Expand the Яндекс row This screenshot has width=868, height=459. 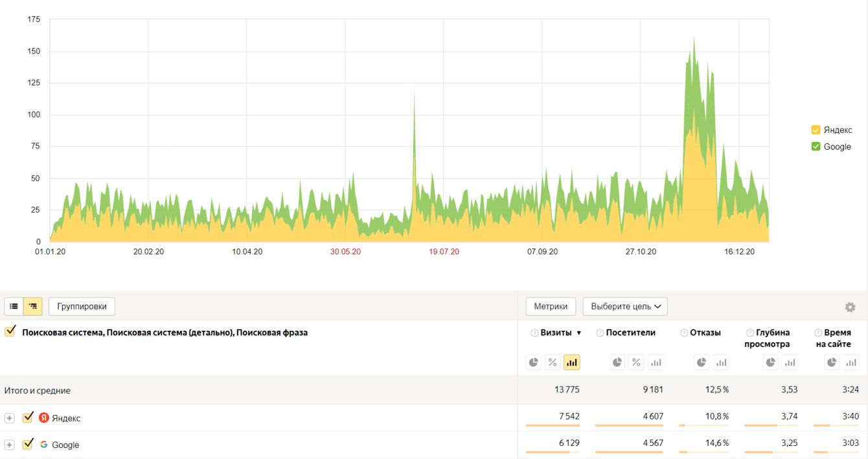point(9,418)
